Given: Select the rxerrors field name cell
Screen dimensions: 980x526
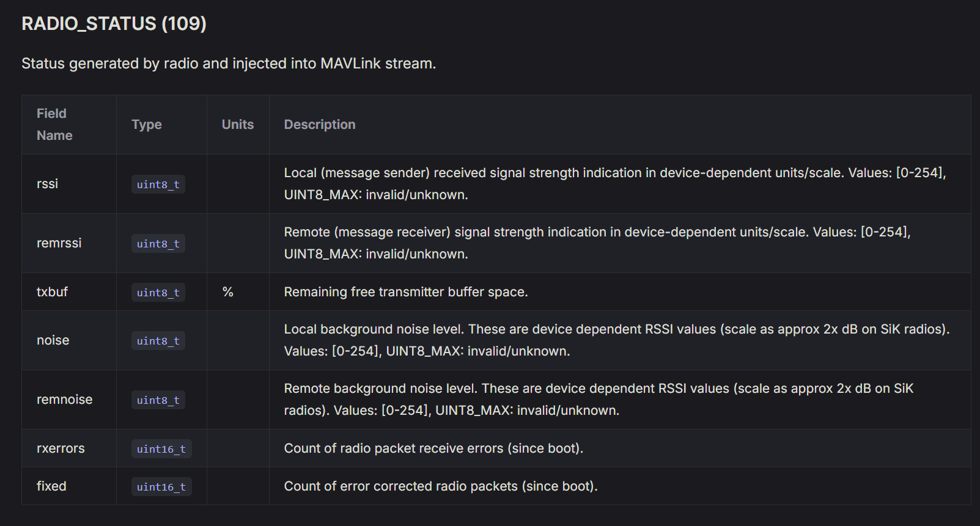Looking at the screenshot, I should [x=61, y=448].
